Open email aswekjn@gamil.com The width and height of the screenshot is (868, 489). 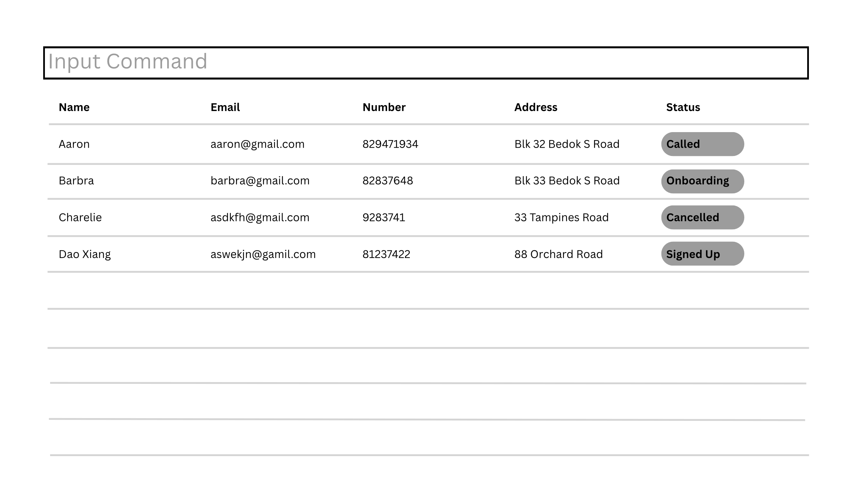pos(263,254)
